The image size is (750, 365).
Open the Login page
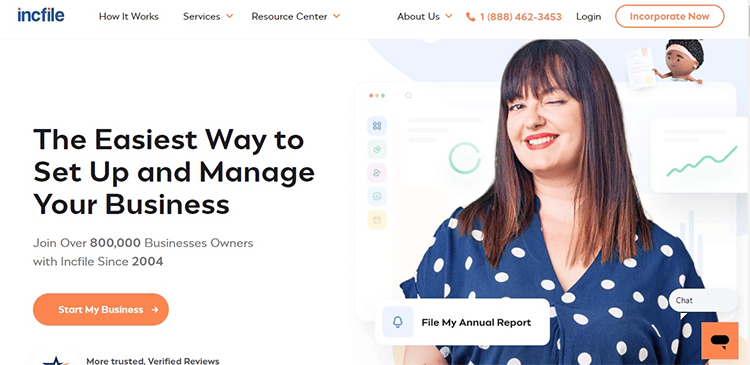[588, 16]
